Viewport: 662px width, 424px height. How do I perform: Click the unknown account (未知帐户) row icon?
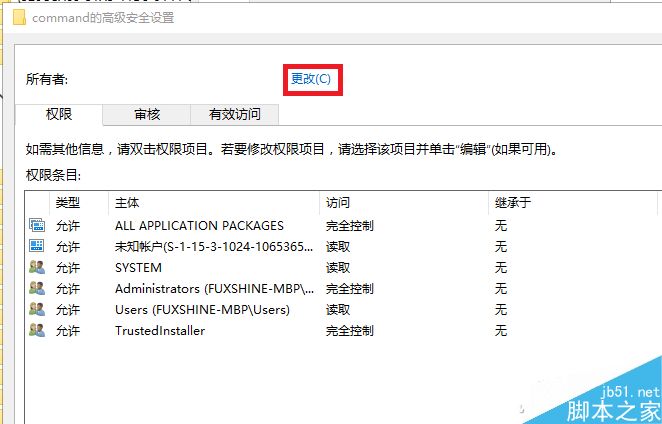point(37,246)
